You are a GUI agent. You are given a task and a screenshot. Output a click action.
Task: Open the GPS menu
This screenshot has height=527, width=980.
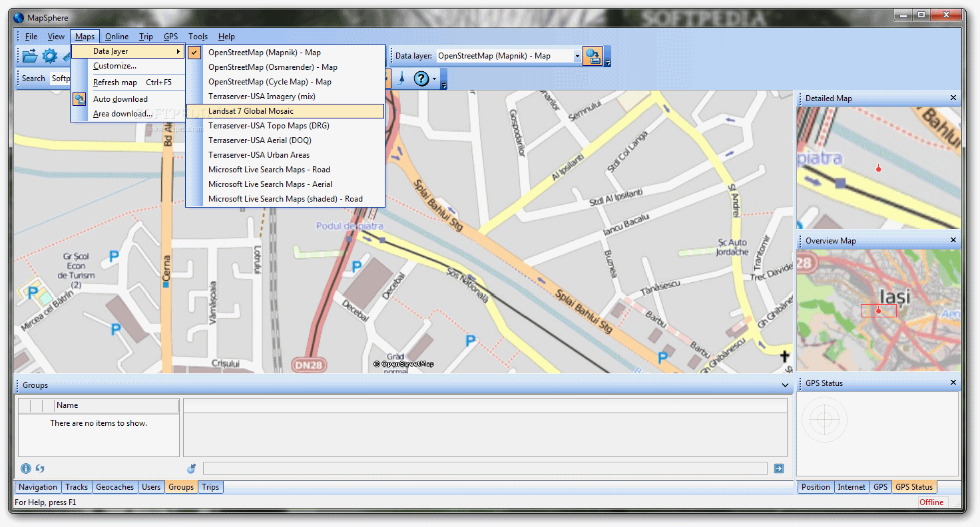click(x=170, y=37)
